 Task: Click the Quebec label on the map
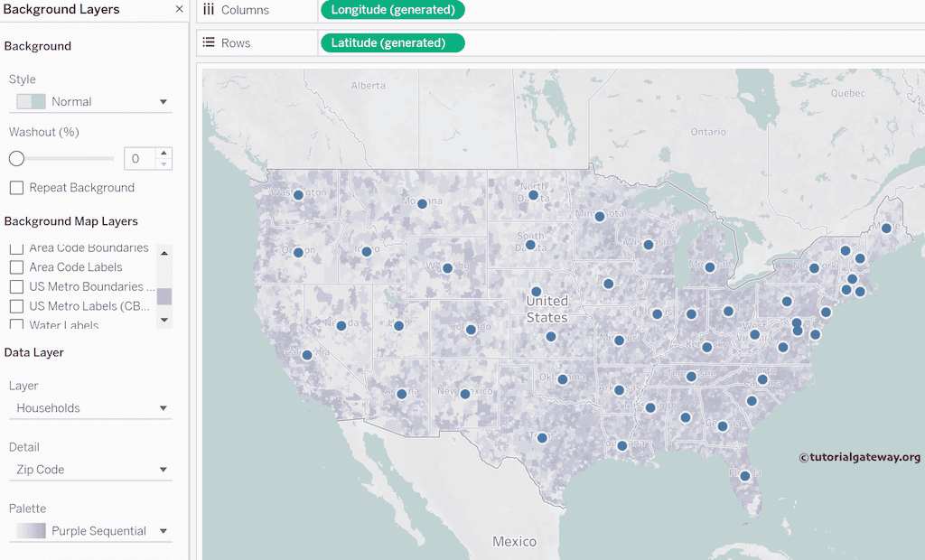[847, 93]
